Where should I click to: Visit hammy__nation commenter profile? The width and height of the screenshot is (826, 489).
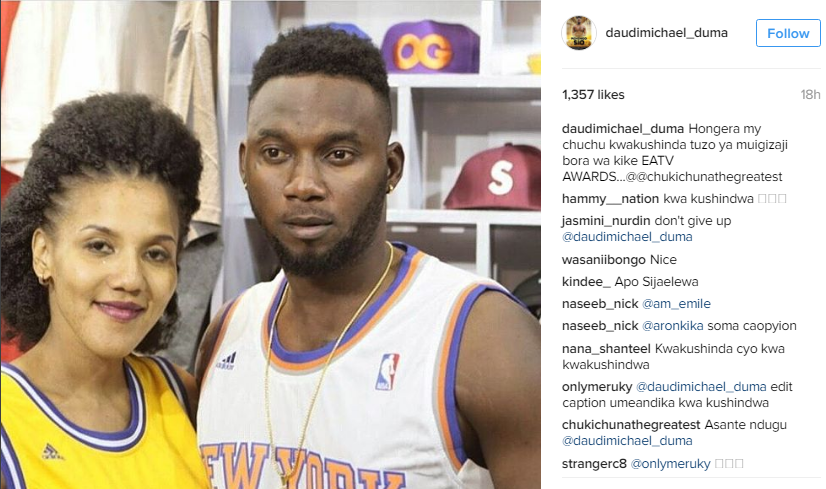pyautogui.click(x=610, y=199)
